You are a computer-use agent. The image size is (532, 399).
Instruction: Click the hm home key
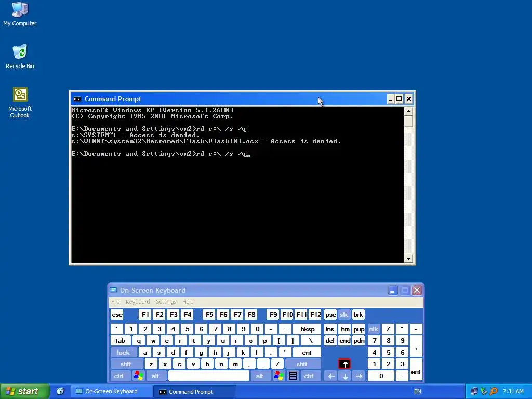click(345, 329)
